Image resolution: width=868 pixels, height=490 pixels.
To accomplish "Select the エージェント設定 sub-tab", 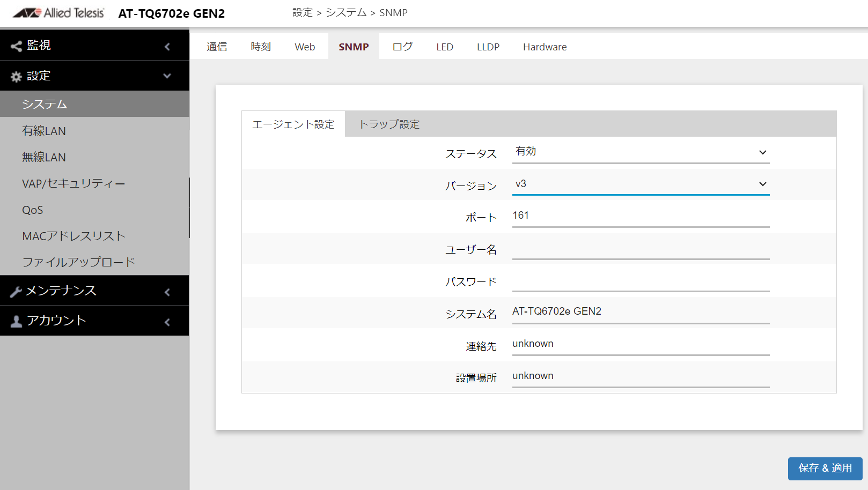I will point(293,124).
